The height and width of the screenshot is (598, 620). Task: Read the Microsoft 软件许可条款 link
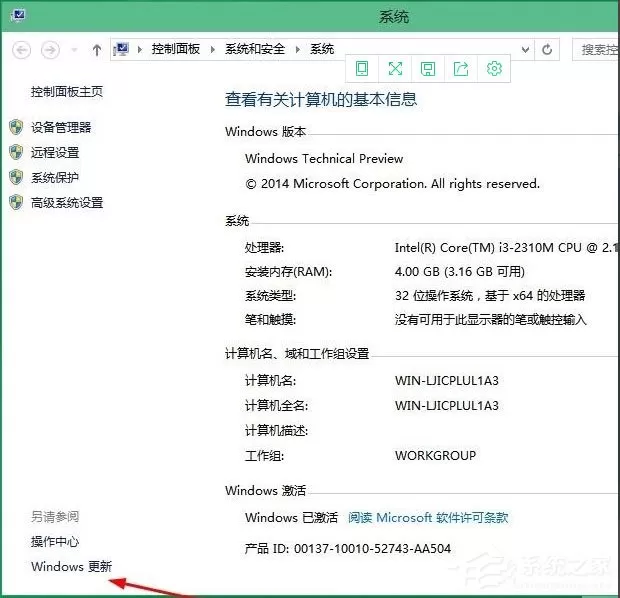tap(428, 517)
